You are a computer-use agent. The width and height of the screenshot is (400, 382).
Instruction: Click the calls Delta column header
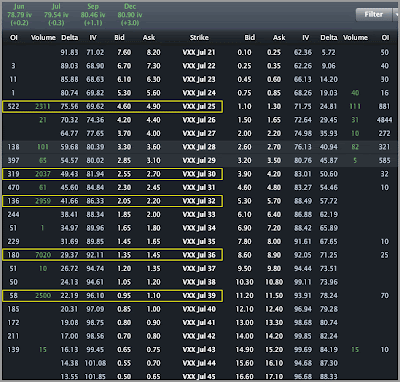click(x=70, y=38)
